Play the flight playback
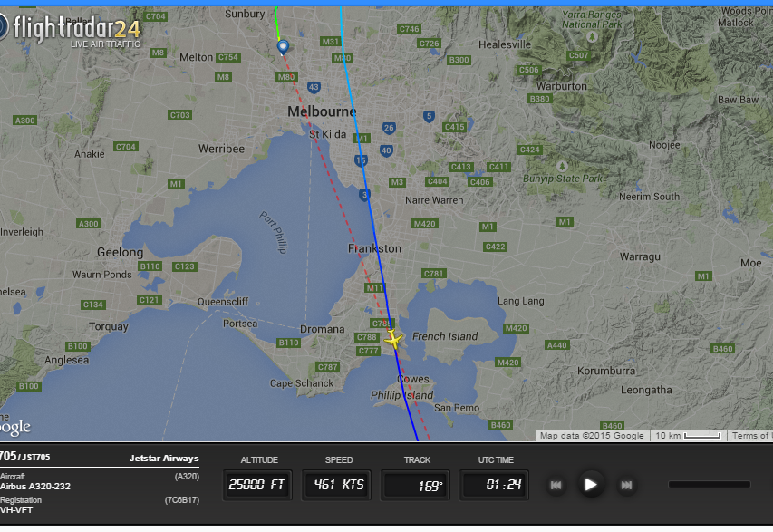773x532 pixels. 591,485
